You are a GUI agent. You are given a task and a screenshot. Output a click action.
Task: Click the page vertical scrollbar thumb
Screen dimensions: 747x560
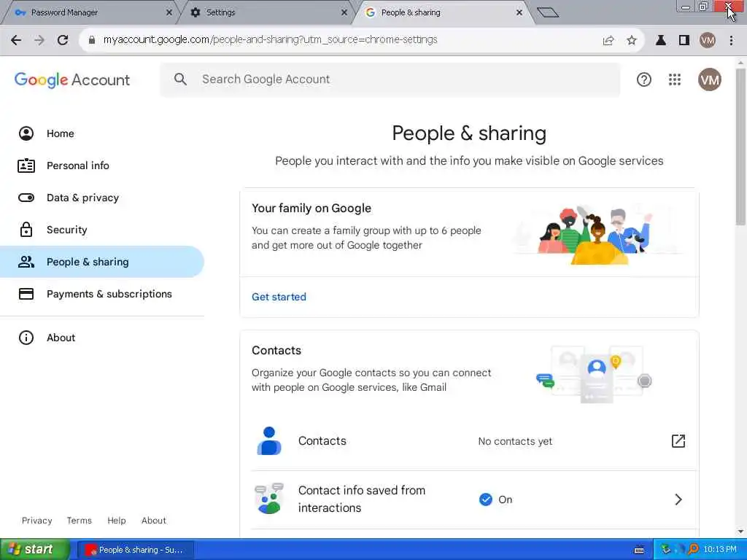coord(740,147)
